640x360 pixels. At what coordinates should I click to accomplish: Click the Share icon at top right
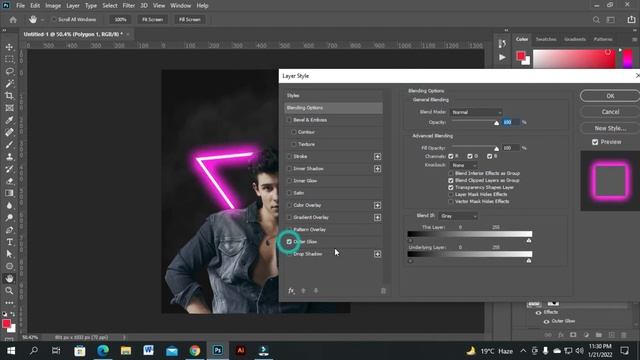[631, 20]
